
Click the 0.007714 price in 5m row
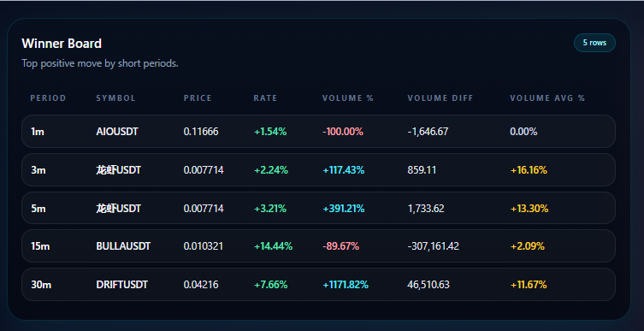[204, 209]
